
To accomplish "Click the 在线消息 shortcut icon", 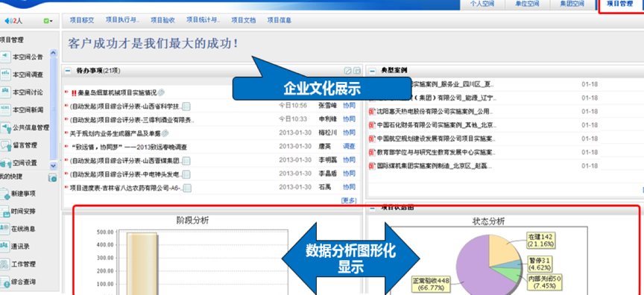I will (x=4, y=229).
